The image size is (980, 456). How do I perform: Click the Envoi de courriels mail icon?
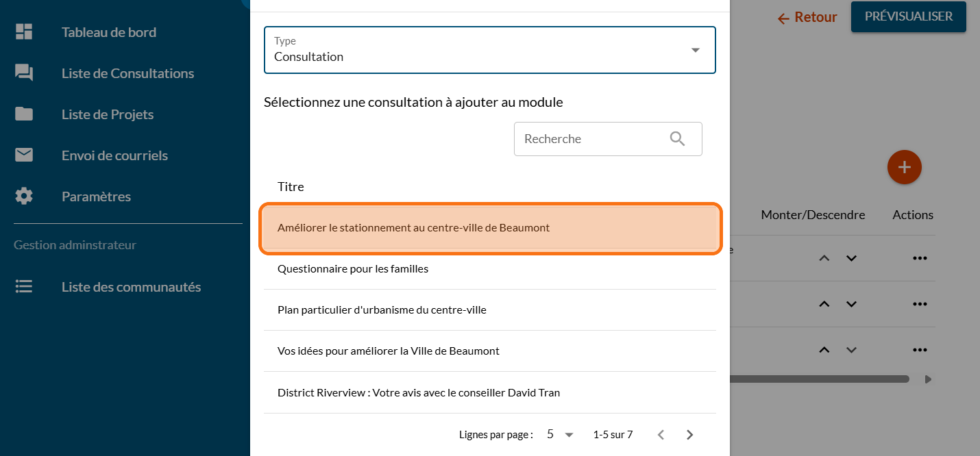[x=24, y=155]
